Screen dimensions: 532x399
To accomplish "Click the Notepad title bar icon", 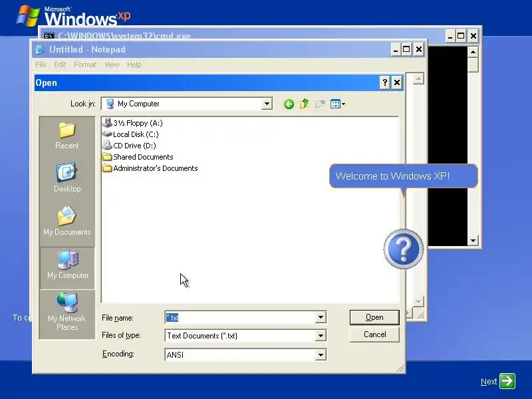I will 40,49.
